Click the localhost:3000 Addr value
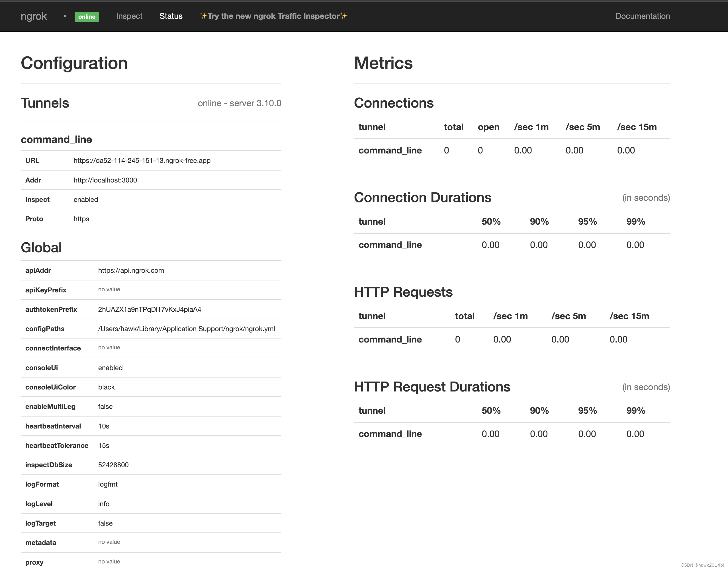 (105, 180)
